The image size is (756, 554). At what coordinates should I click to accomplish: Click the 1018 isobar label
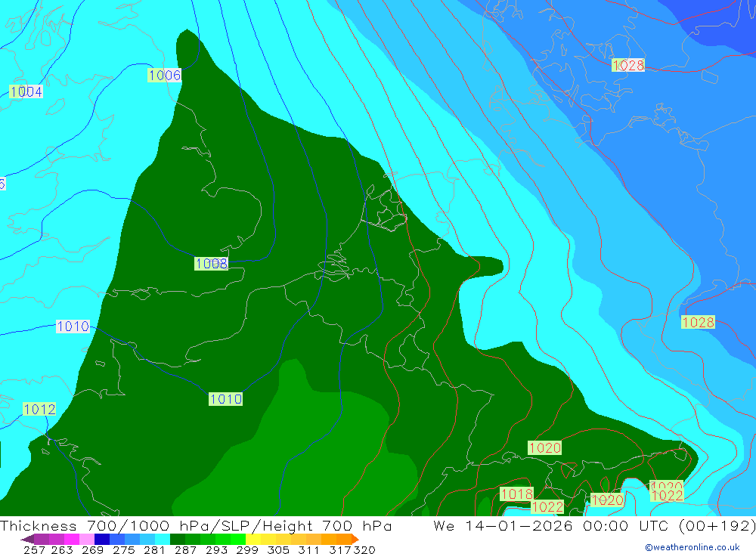pyautogui.click(x=517, y=494)
